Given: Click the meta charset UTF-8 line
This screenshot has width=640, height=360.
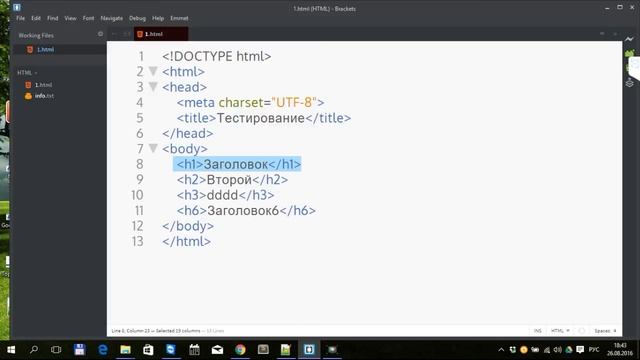Looking at the screenshot, I should click(251, 102).
